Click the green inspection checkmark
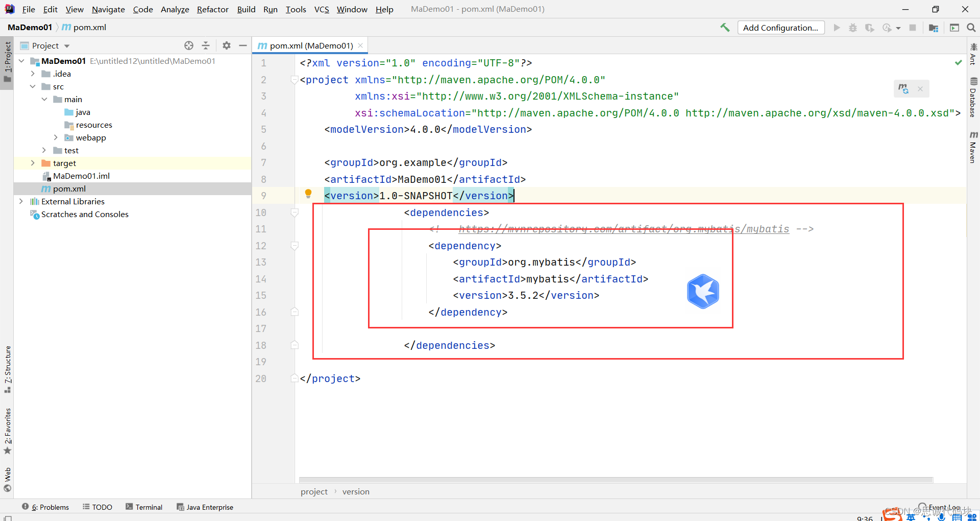The width and height of the screenshot is (980, 521). point(959,62)
